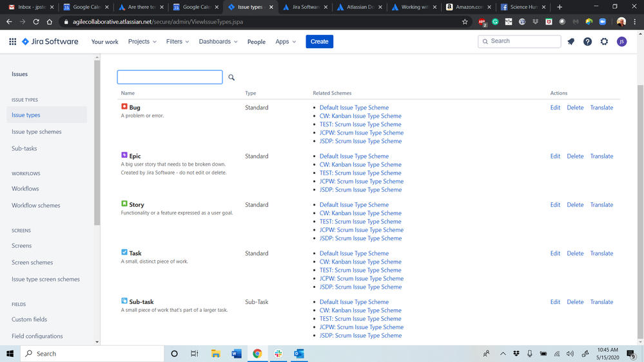Viewport: 644px width, 362px height.
Task: Expand the Apps dropdown menu
Action: pyautogui.click(x=286, y=41)
